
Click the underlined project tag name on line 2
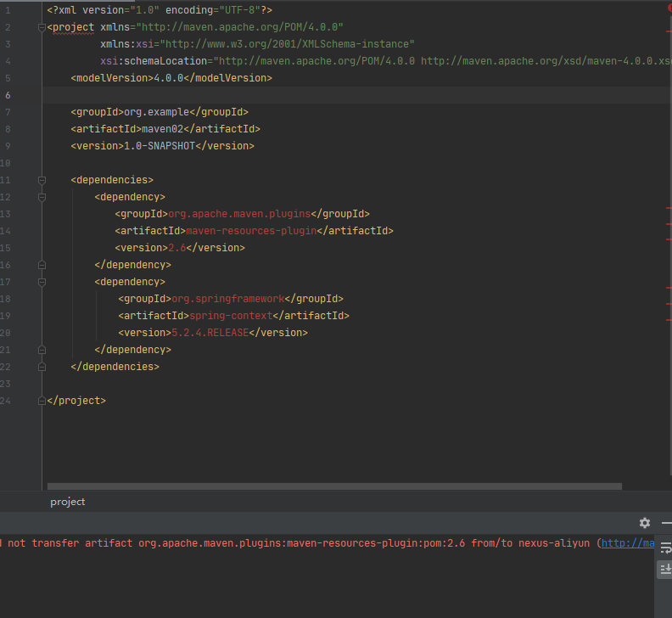73,27
